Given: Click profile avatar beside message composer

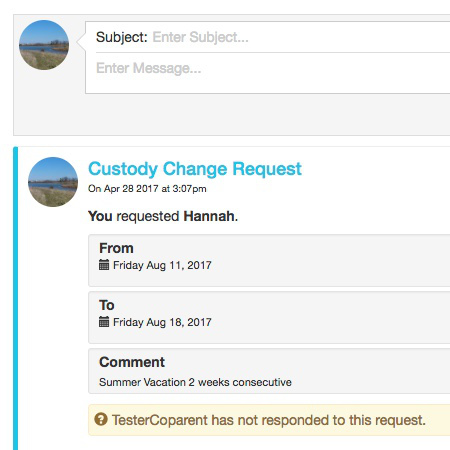Looking at the screenshot, I should point(44,45).
